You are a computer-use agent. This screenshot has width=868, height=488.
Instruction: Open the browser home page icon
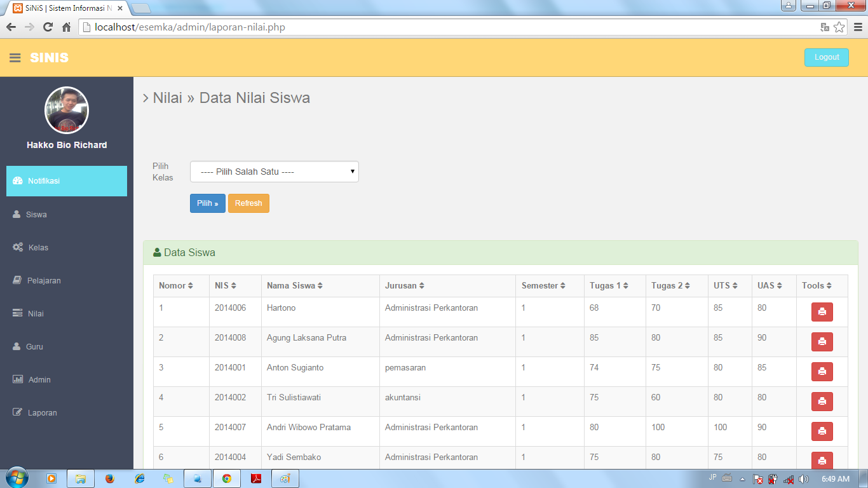point(66,27)
